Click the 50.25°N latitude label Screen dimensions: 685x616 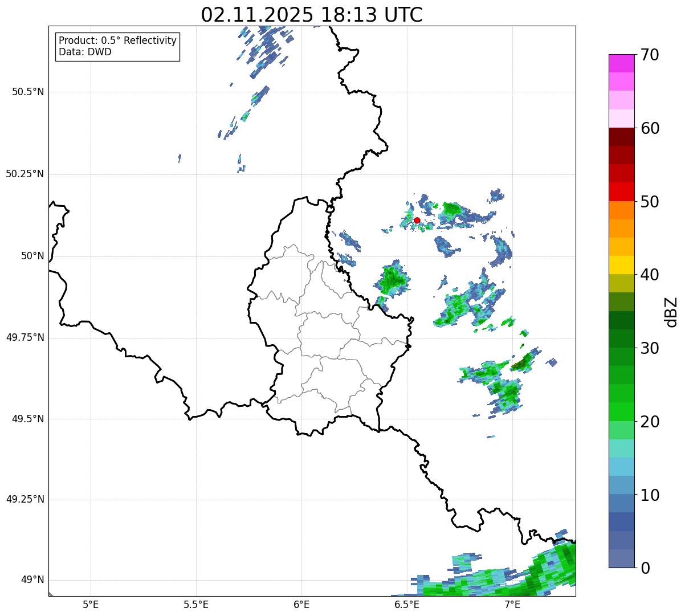pos(25,174)
